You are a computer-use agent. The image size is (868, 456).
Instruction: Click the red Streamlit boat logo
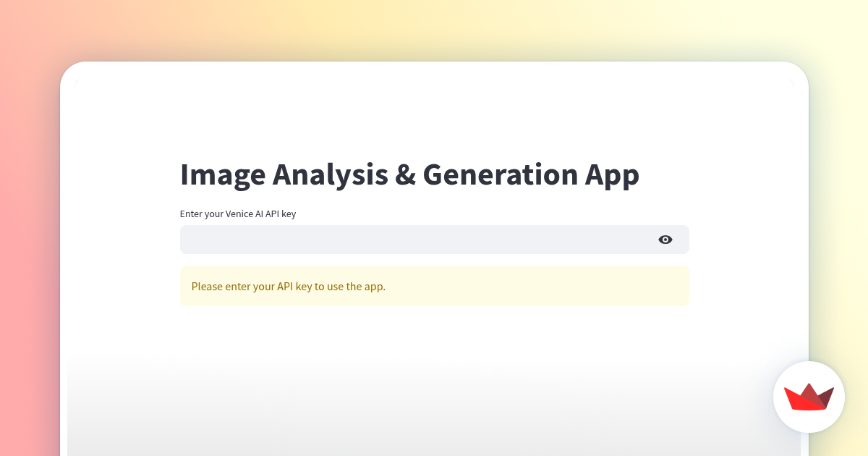click(807, 398)
